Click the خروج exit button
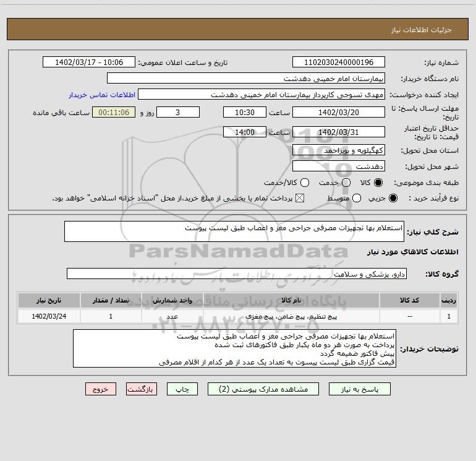Screen dimensions: 476x461 click(101, 389)
